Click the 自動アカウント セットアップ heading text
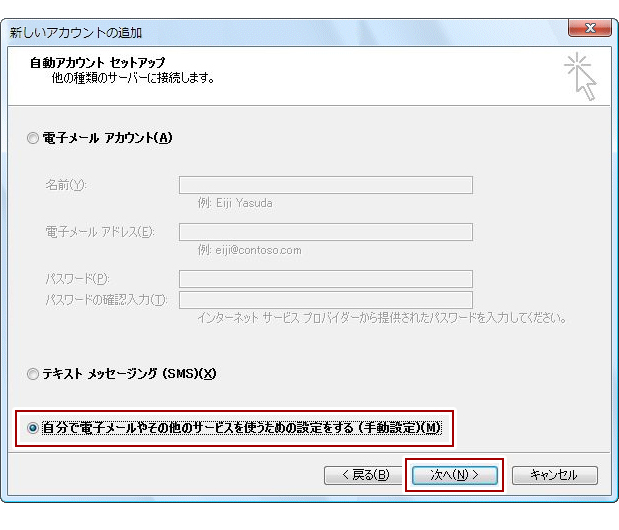This screenshot has width=619, height=530. (x=98, y=63)
